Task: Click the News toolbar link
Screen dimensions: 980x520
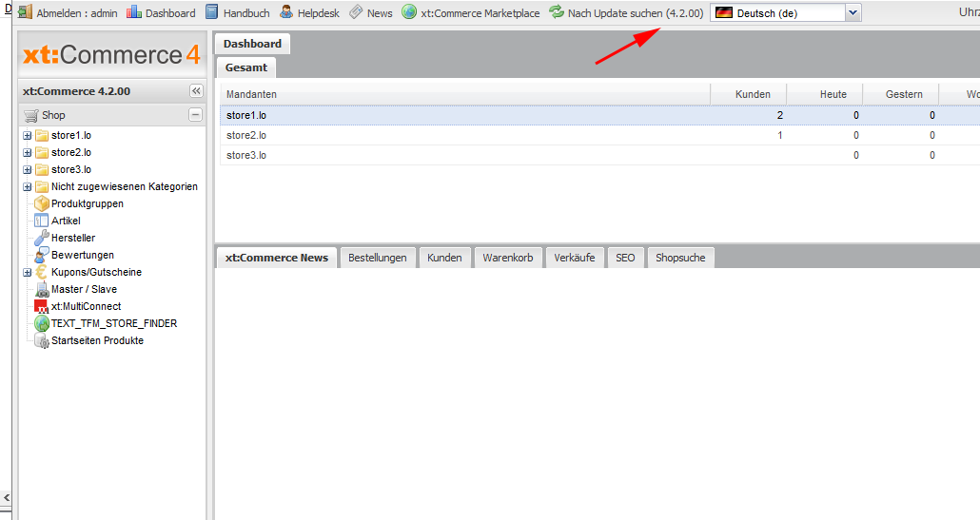Action: tap(380, 13)
